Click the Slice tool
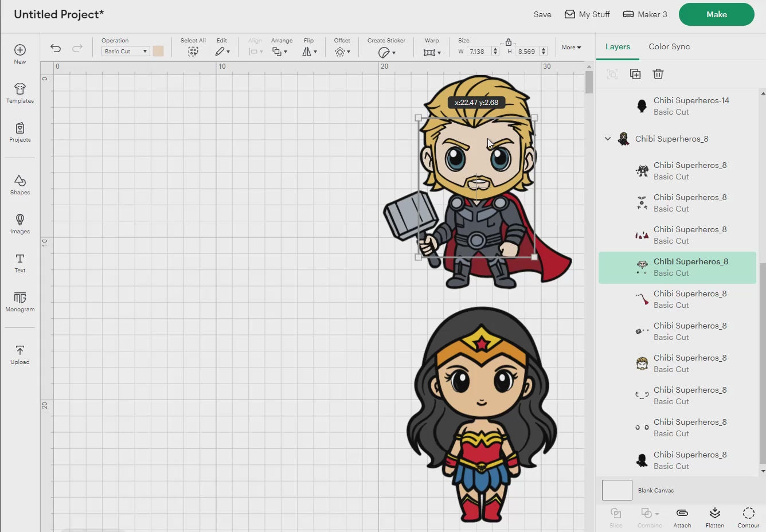 616,517
